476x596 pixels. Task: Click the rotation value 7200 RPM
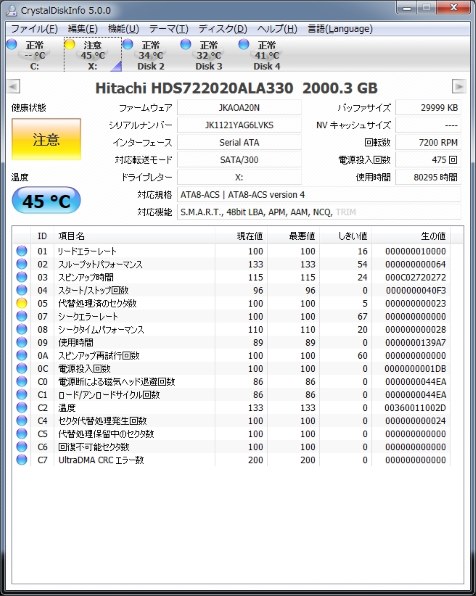(428, 143)
